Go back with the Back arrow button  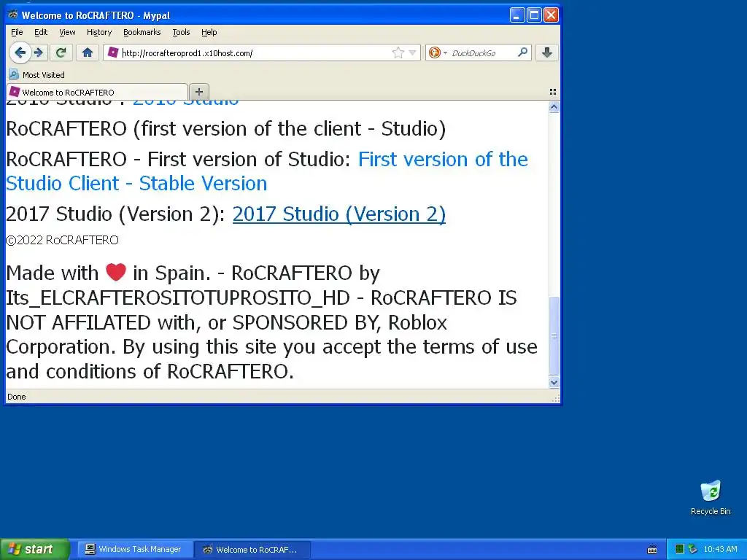(x=20, y=52)
